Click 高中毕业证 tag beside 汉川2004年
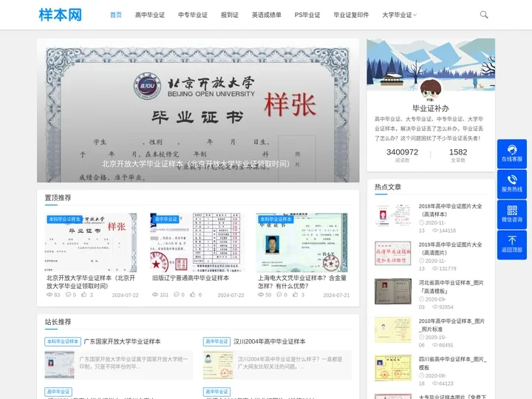This screenshot has height=399, width=532. (216, 341)
